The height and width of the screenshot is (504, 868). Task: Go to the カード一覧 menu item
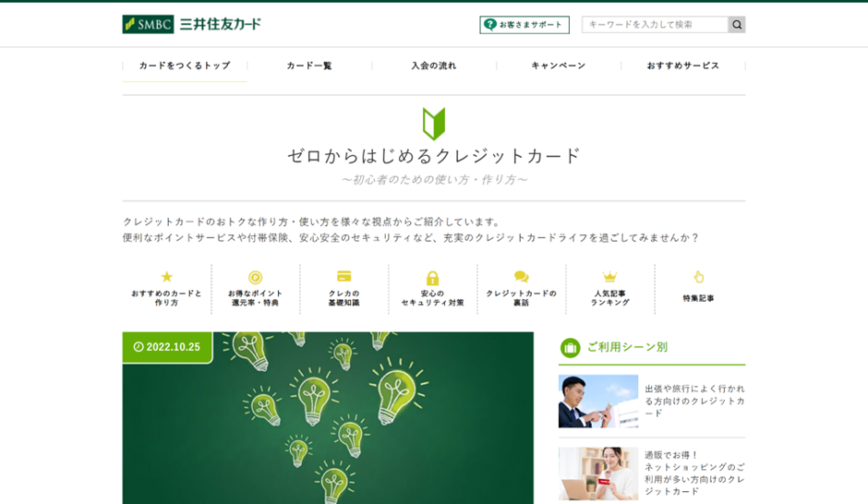tap(309, 66)
